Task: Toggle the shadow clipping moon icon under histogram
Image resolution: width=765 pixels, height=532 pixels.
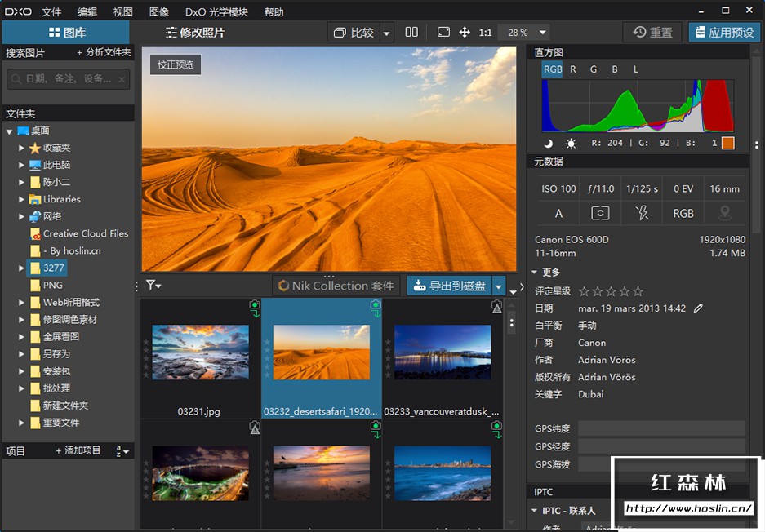Action: point(547,143)
